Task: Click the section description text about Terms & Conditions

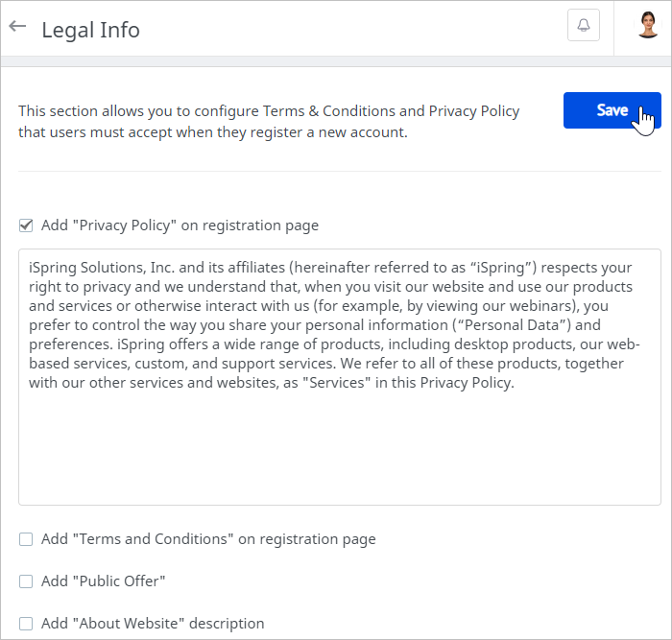Action: (x=269, y=122)
